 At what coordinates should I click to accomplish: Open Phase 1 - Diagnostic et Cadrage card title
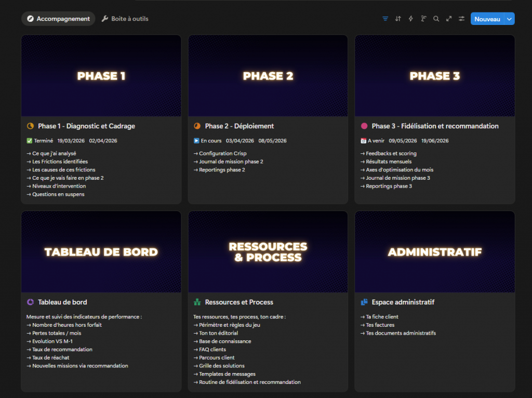tap(86, 126)
